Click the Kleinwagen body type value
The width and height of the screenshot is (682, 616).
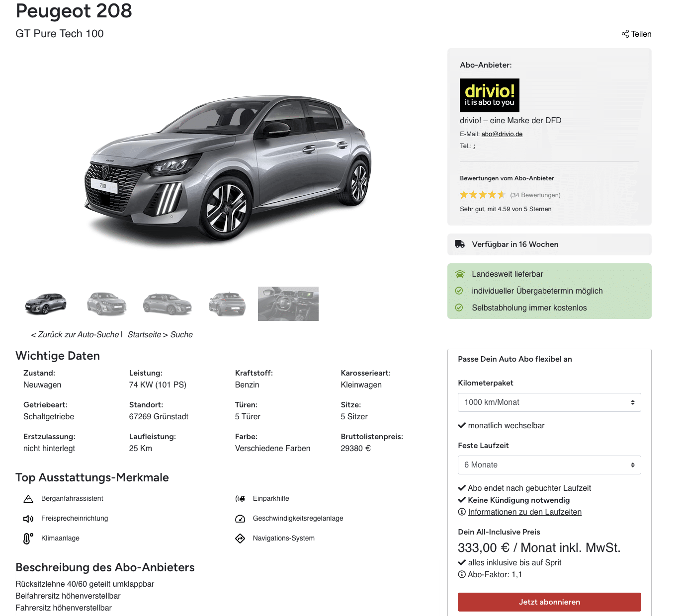(361, 385)
